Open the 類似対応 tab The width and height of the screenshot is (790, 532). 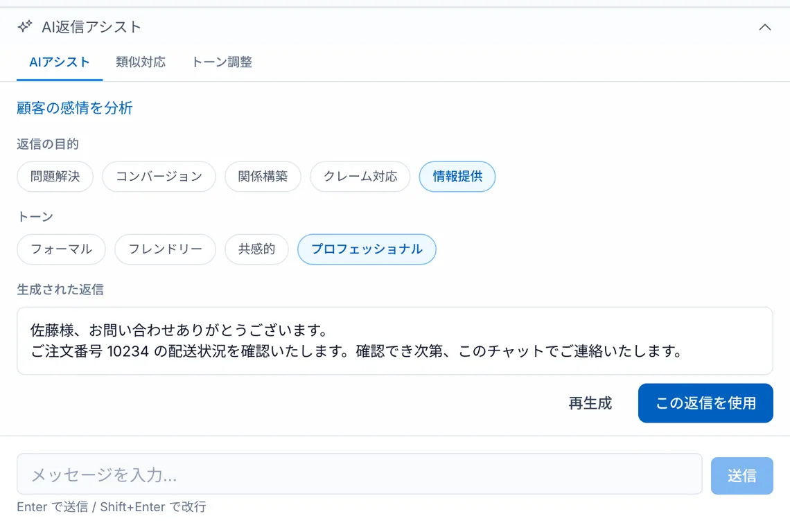coord(141,62)
